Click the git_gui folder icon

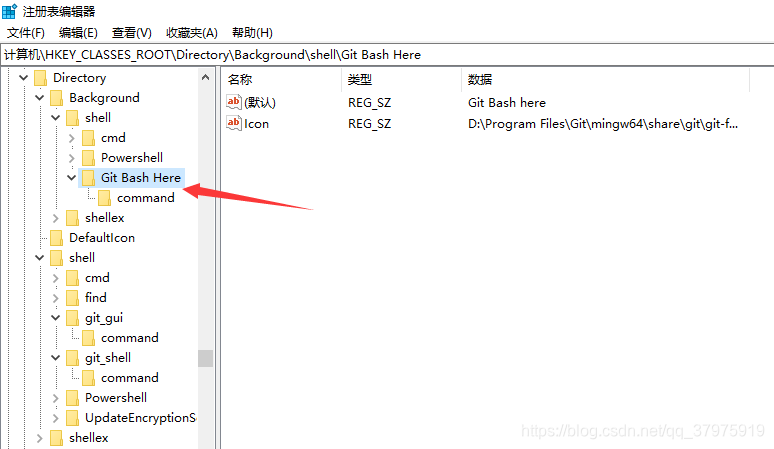[x=73, y=318]
